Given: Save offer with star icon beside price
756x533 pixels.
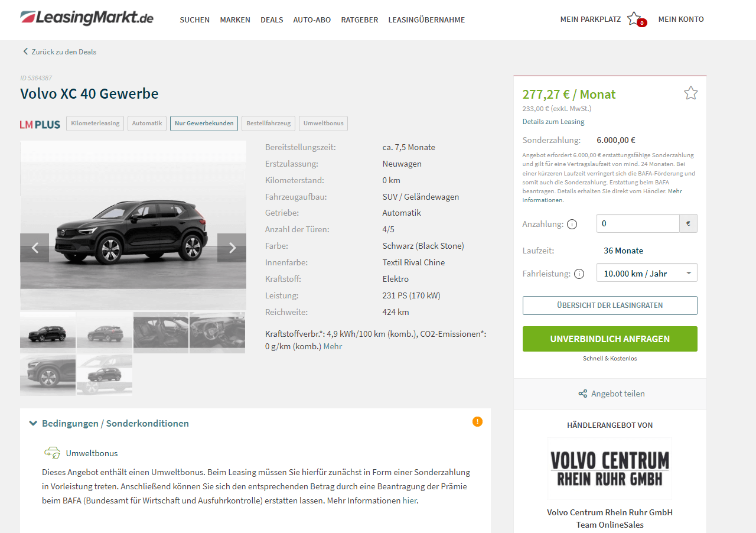Looking at the screenshot, I should point(690,93).
